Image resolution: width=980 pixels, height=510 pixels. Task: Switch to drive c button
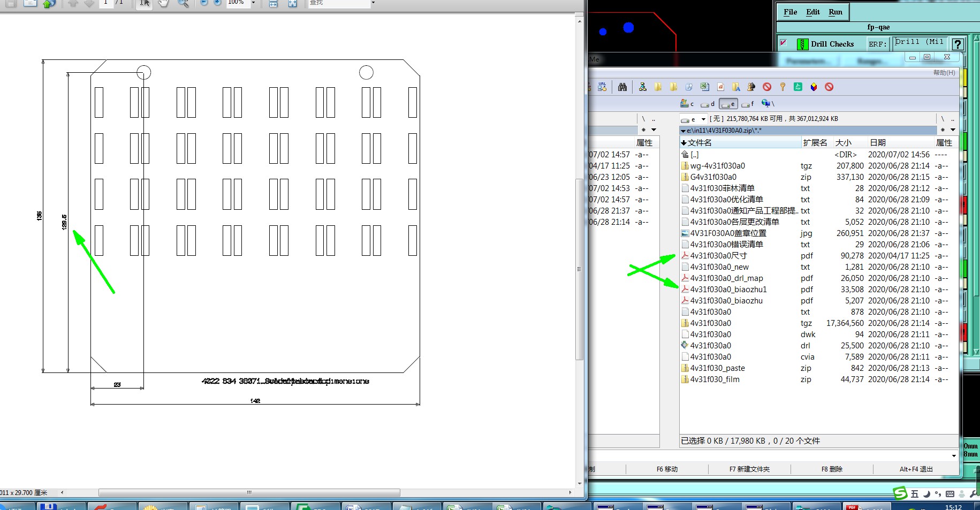click(687, 104)
